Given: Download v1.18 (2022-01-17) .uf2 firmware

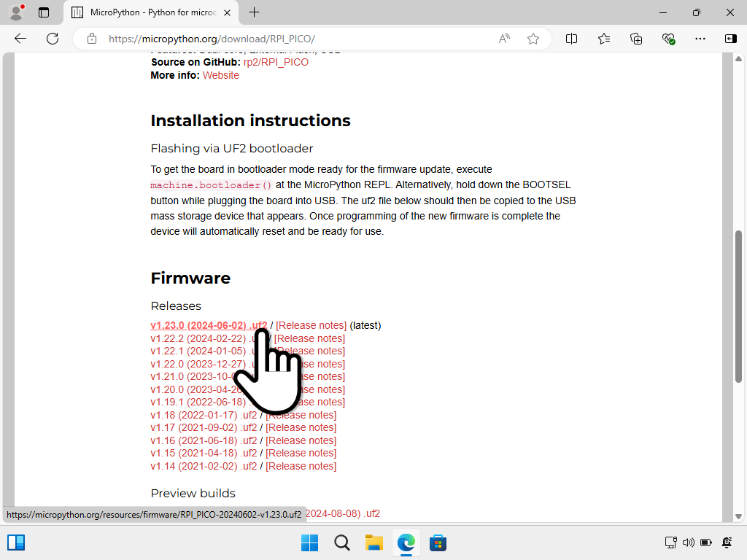Looking at the screenshot, I should (204, 415).
